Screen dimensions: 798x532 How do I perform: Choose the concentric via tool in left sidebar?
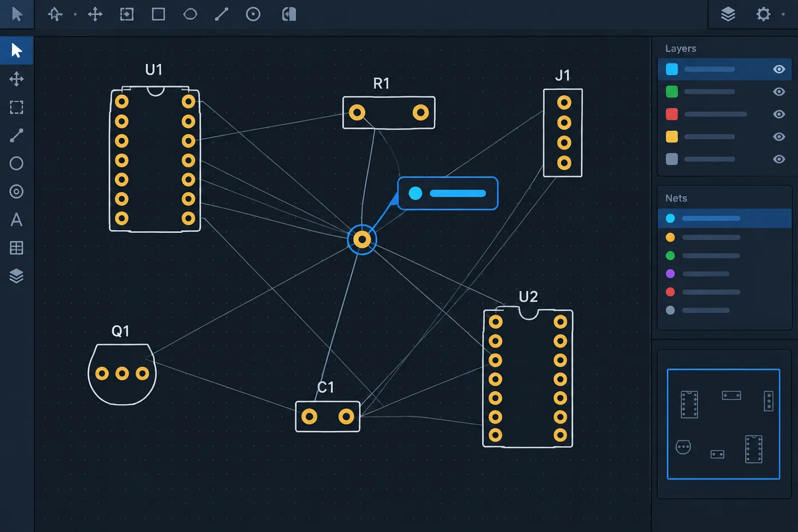pos(17,191)
